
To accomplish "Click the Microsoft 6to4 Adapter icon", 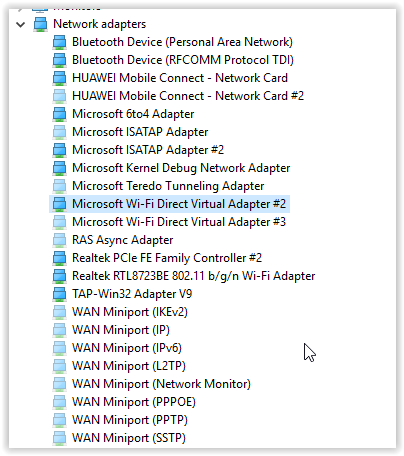I will click(59, 114).
